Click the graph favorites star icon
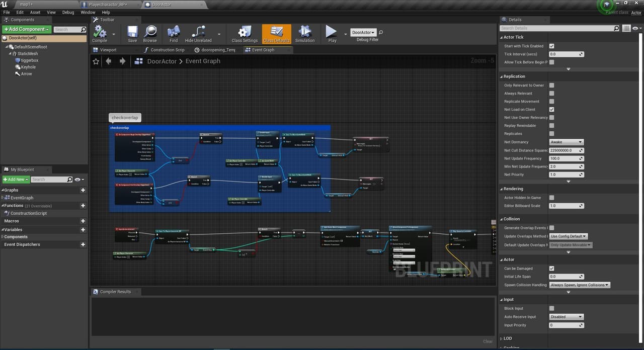Image resolution: width=644 pixels, height=350 pixels. point(96,61)
